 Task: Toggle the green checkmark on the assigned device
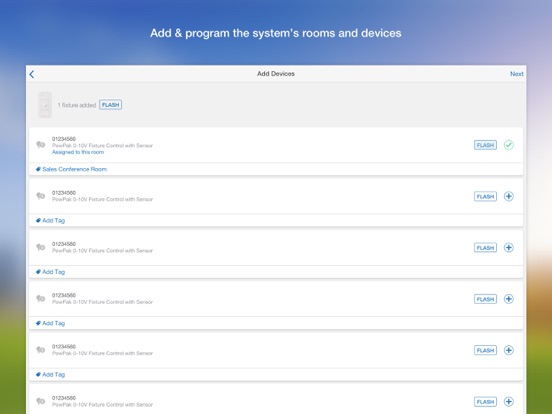coord(508,145)
